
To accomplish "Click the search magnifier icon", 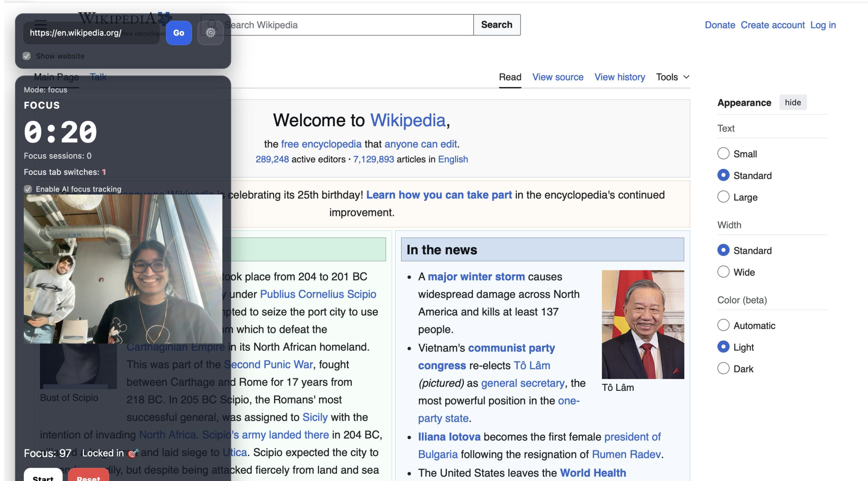I will point(212,24).
